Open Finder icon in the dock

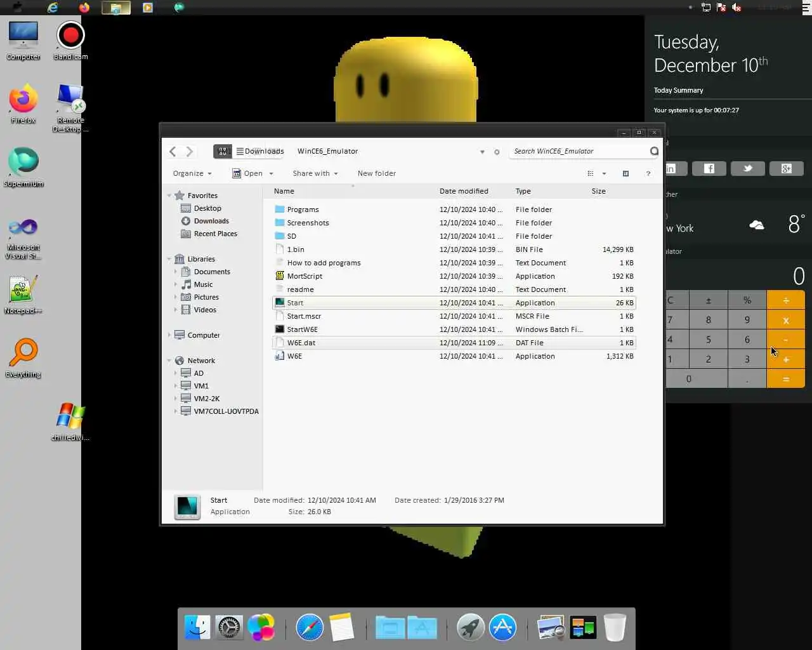point(197,628)
